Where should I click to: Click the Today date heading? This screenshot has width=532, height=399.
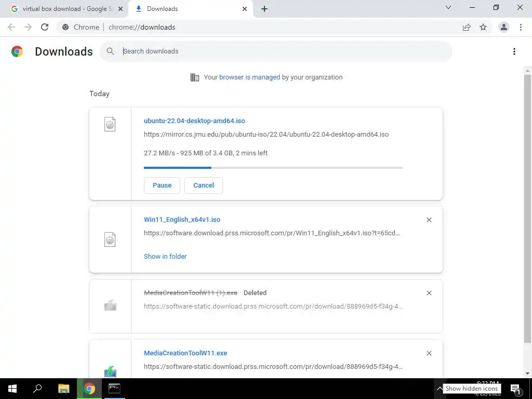point(99,94)
